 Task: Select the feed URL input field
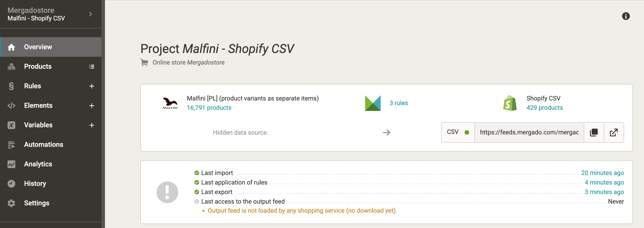(529, 132)
